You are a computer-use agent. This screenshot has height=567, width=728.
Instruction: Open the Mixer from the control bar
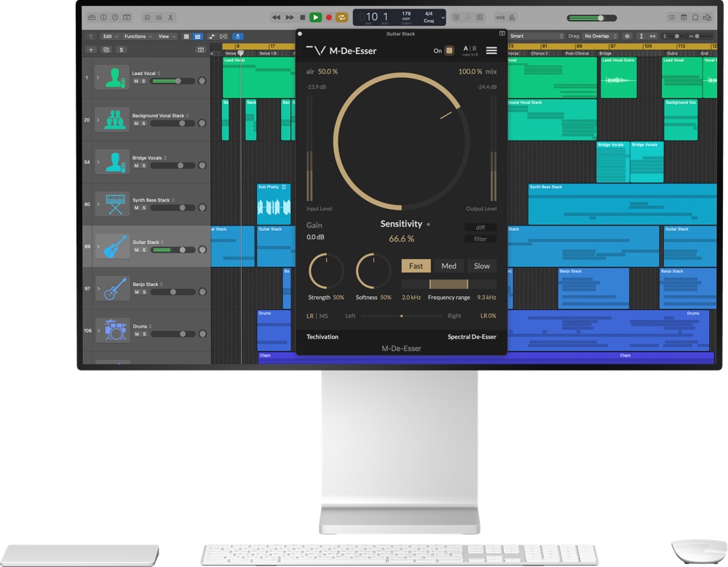[x=159, y=17]
